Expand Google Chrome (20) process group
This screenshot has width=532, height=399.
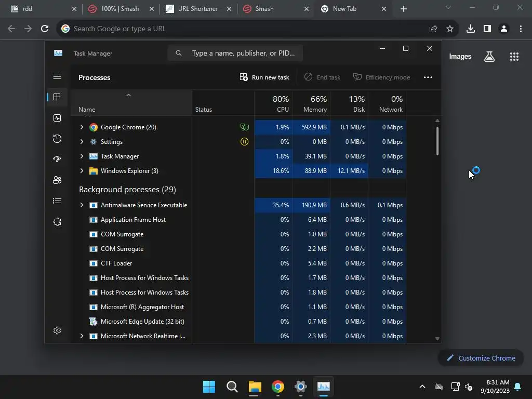[82, 127]
